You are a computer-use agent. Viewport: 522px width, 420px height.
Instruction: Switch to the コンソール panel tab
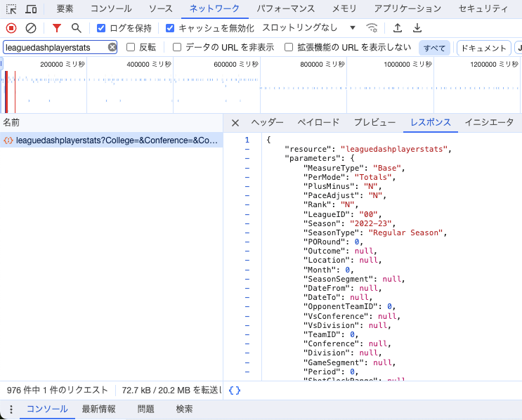tap(111, 9)
